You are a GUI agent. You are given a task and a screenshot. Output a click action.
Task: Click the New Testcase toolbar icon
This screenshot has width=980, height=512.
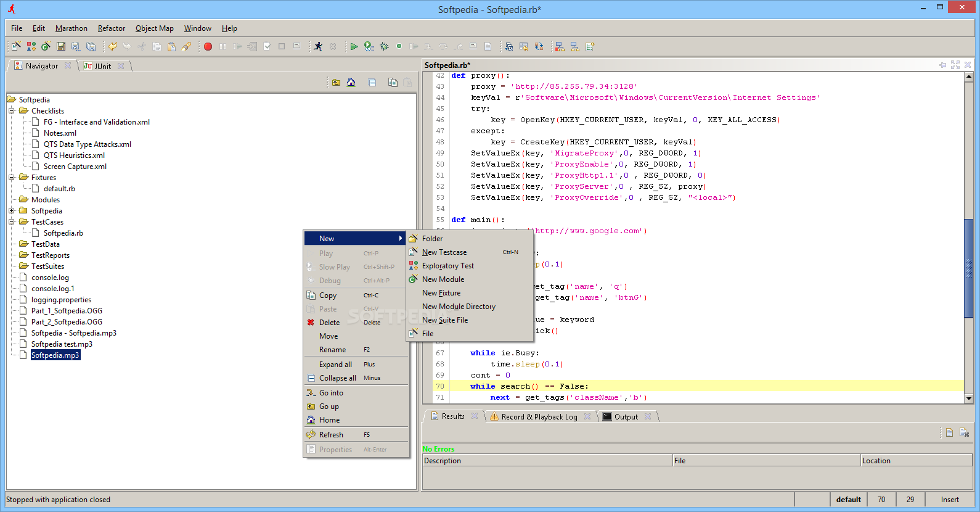click(x=16, y=46)
